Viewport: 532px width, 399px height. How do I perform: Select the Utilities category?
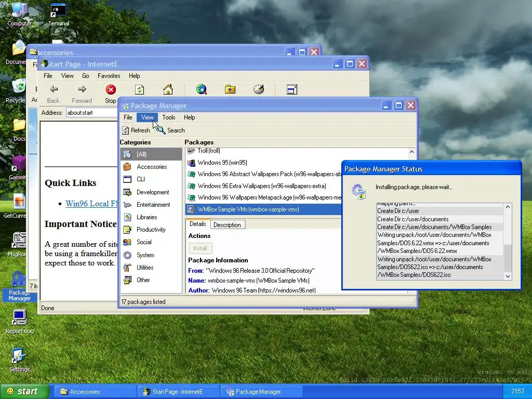click(151, 268)
